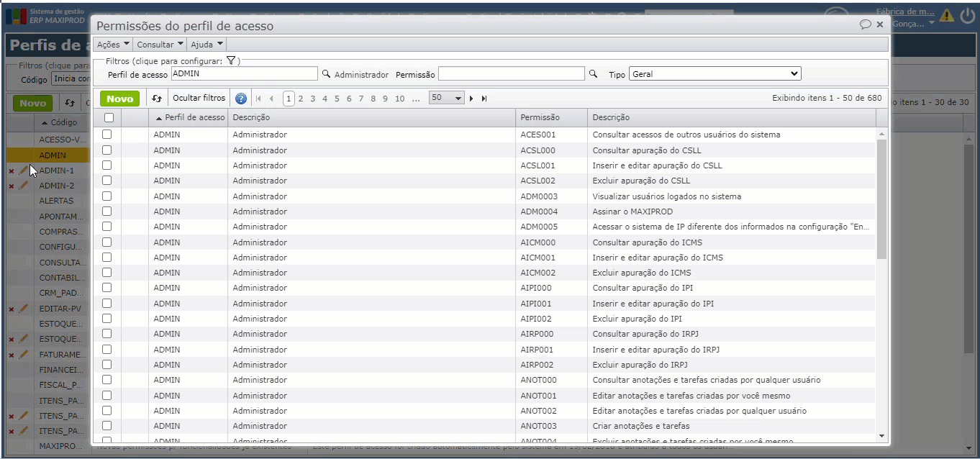The width and height of the screenshot is (980, 459).
Task: Check the box for permission ANOT002
Action: click(x=107, y=410)
